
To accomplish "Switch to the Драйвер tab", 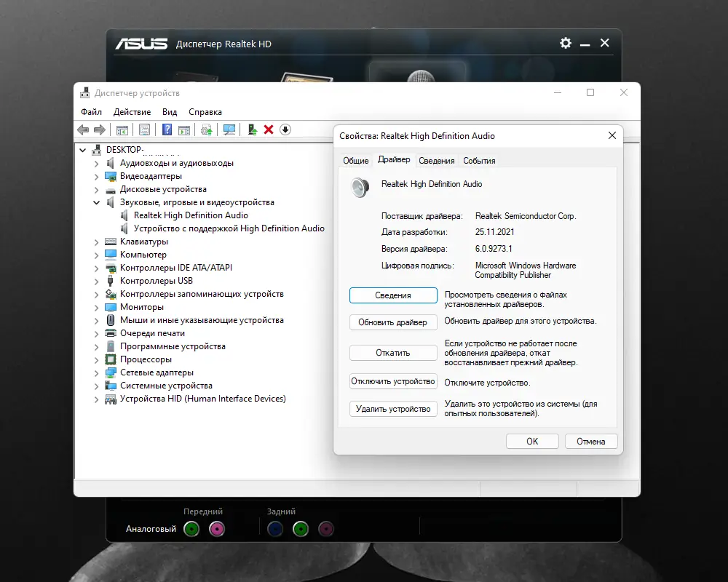I will point(394,159).
